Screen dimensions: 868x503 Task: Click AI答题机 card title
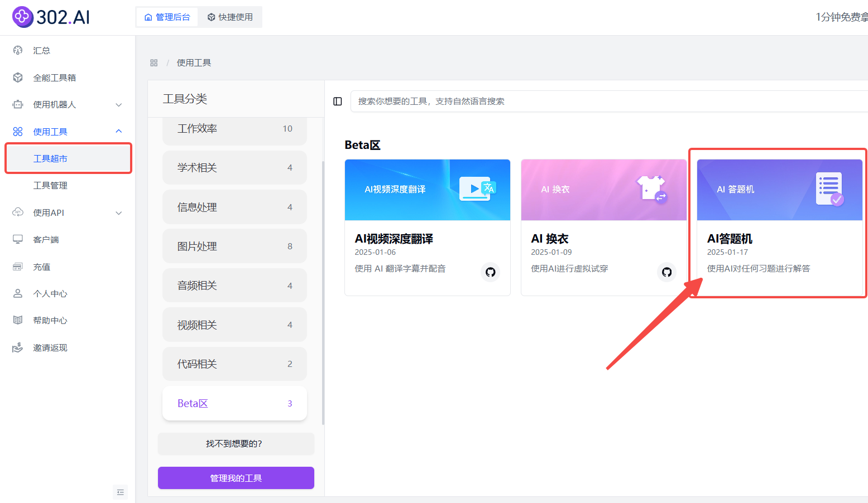tap(730, 239)
